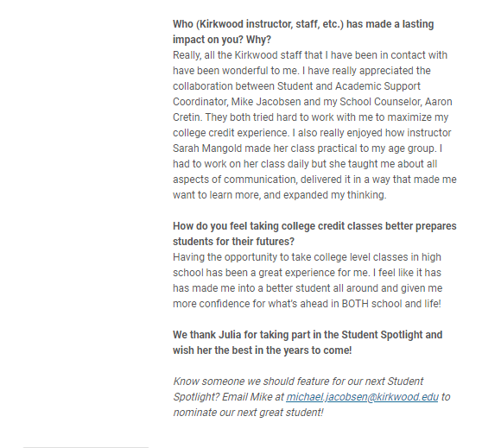
Task: Click the "students for their futures?" heading line
Action: [x=233, y=241]
